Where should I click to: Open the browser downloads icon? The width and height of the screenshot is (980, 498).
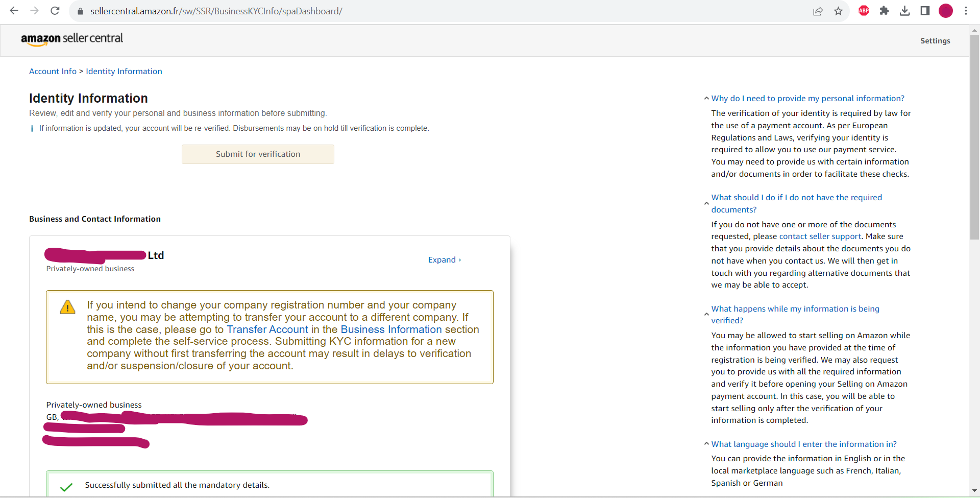click(904, 11)
